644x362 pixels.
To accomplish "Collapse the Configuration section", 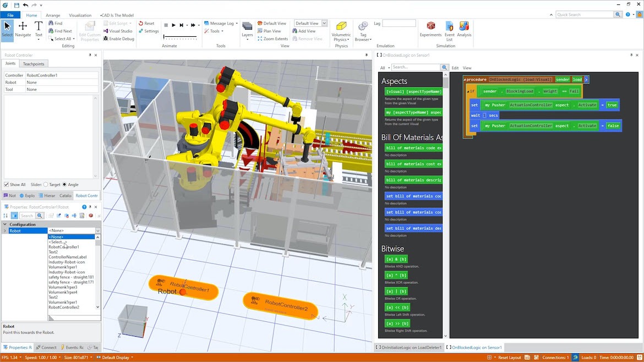I will point(5,224).
